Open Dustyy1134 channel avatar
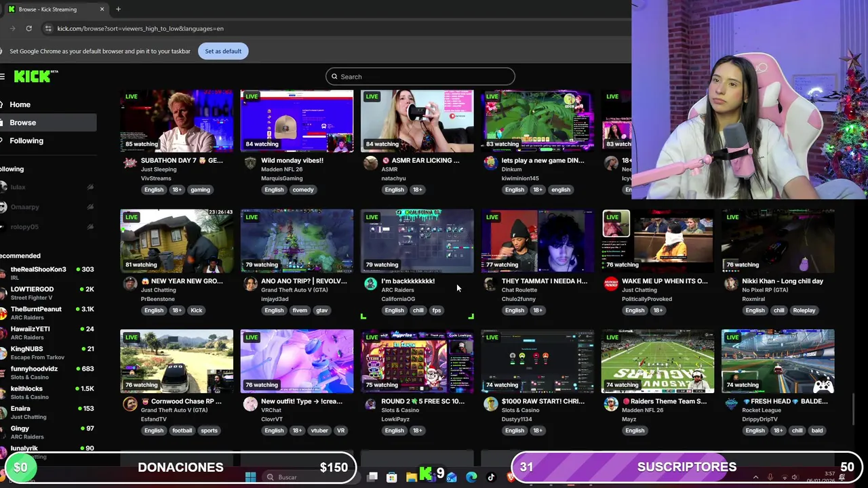The width and height of the screenshot is (868, 488). coord(490,403)
